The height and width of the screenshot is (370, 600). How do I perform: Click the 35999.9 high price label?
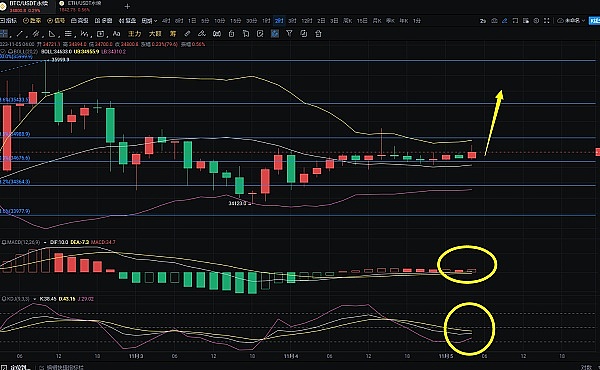coord(60,60)
